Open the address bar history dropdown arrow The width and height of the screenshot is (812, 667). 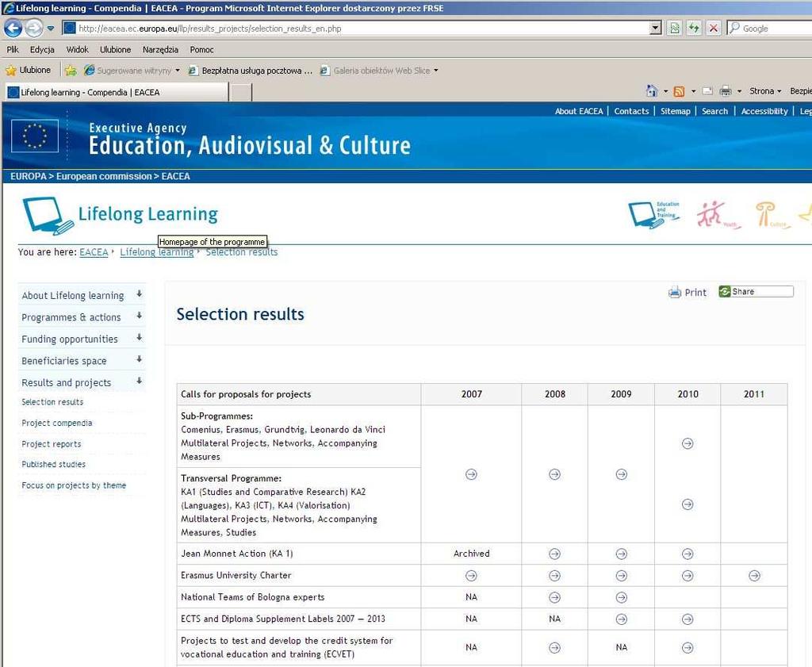pos(655,29)
